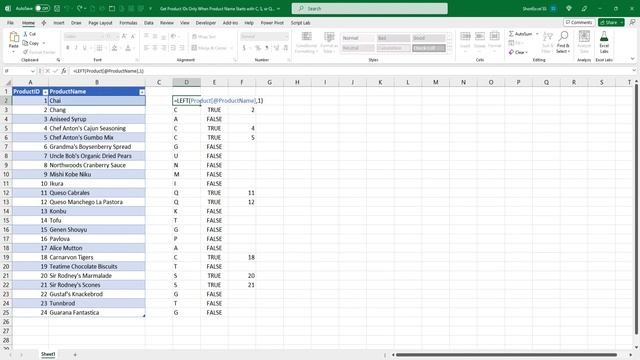Open the font name dropdown
640x360 pixels.
[x=102, y=36]
